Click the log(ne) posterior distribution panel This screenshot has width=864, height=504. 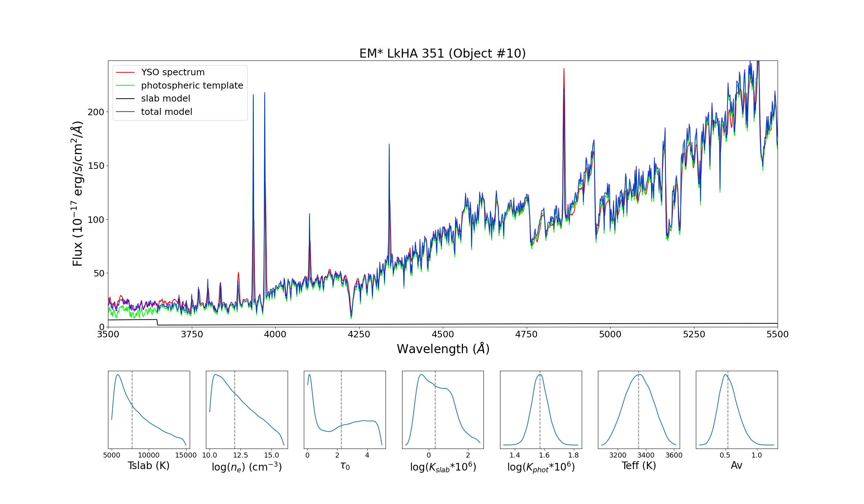pos(247,410)
